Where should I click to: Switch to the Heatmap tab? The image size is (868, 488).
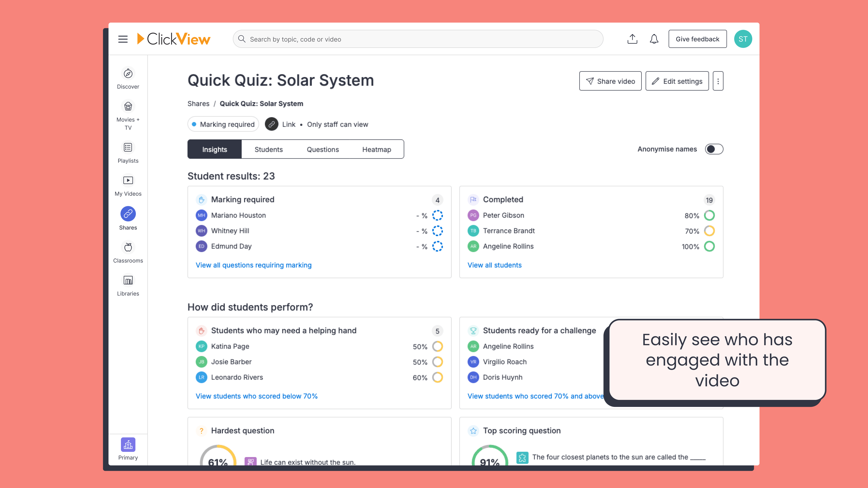(376, 150)
